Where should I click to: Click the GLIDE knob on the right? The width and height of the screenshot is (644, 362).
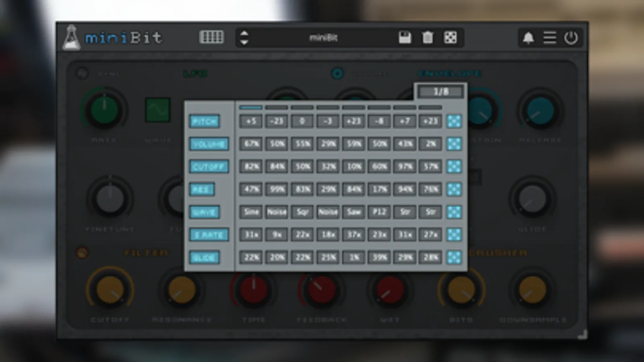coord(532,199)
